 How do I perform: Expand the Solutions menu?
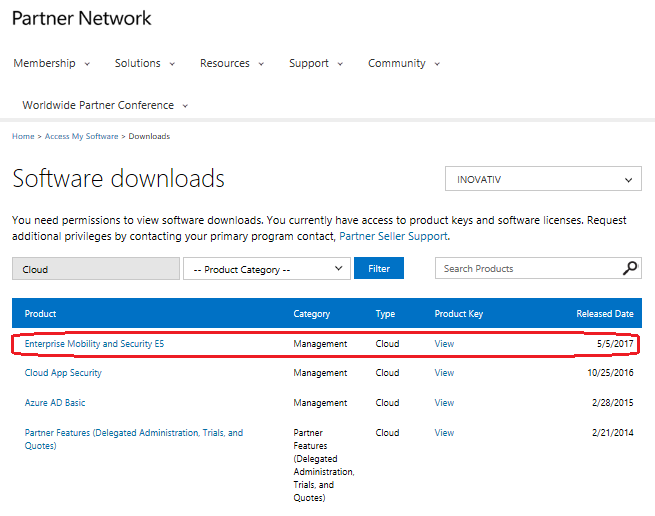[x=144, y=63]
